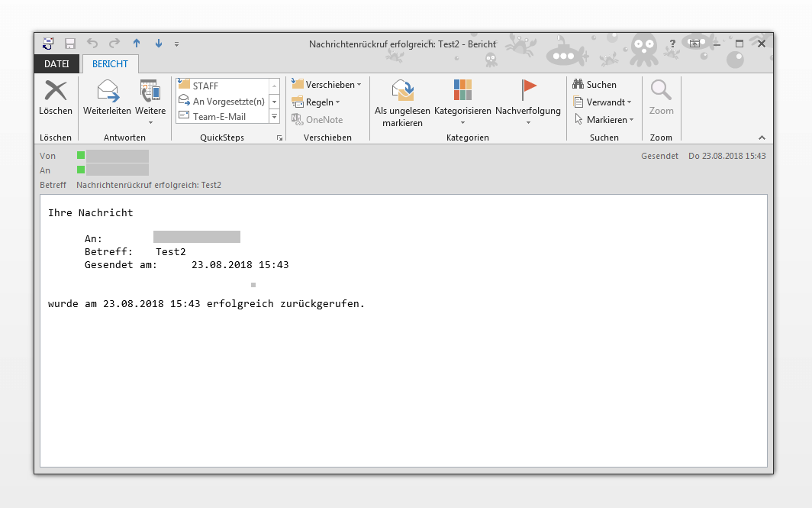
Task: Open the DATEI tab
Action: (56, 64)
